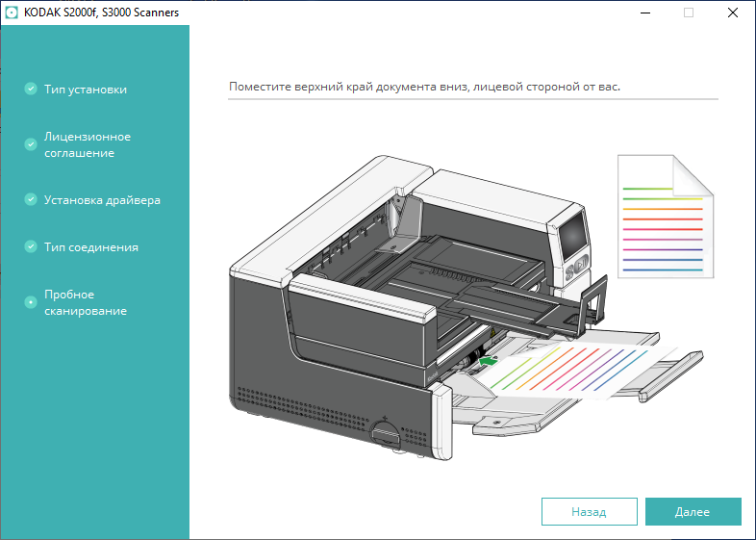Choose the Тип соединения step

tap(91, 247)
